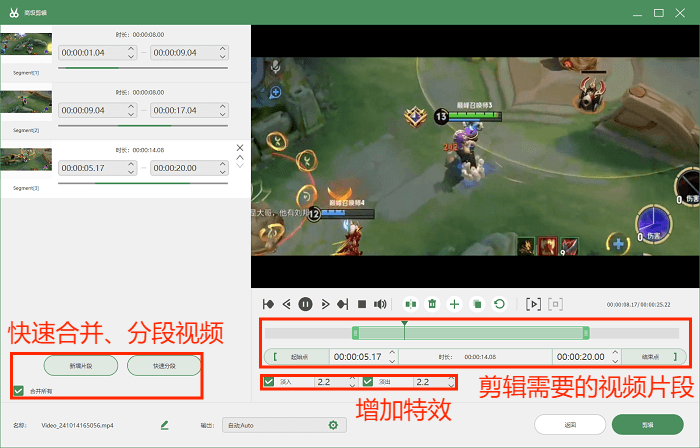Increase Segment 1 start time 00:00:01.04
The image size is (700, 448).
click(131, 49)
